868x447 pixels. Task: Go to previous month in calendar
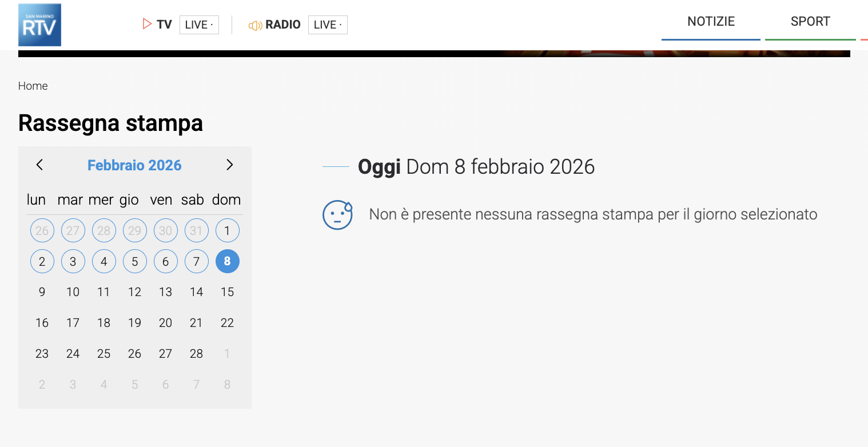point(39,165)
